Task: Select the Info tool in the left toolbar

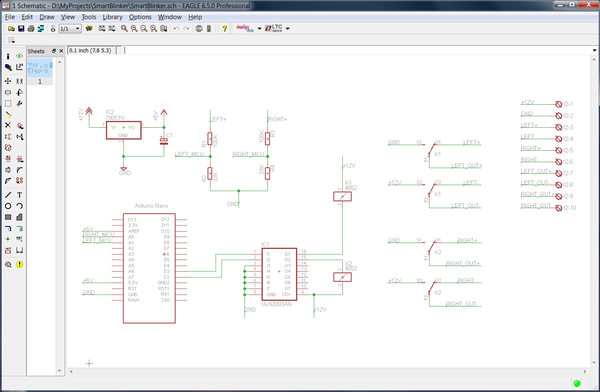Action: point(8,56)
